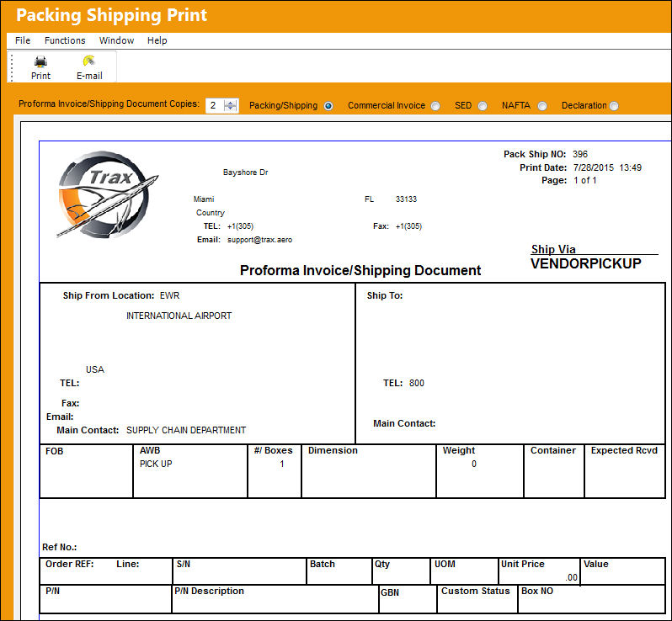The image size is (672, 621).
Task: Select the Commercial Invoice radio button
Action: tap(435, 106)
